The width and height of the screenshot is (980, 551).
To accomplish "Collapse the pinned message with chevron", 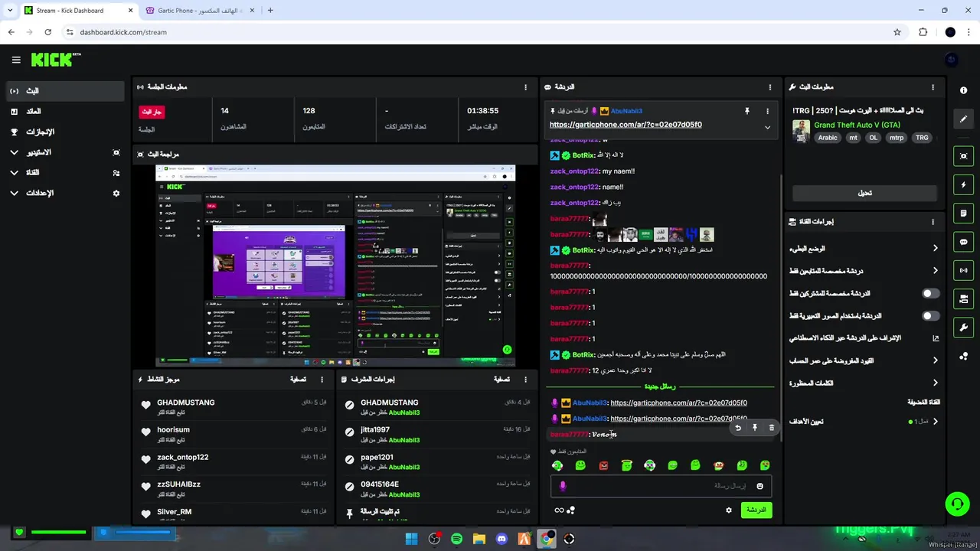I will 767,127.
